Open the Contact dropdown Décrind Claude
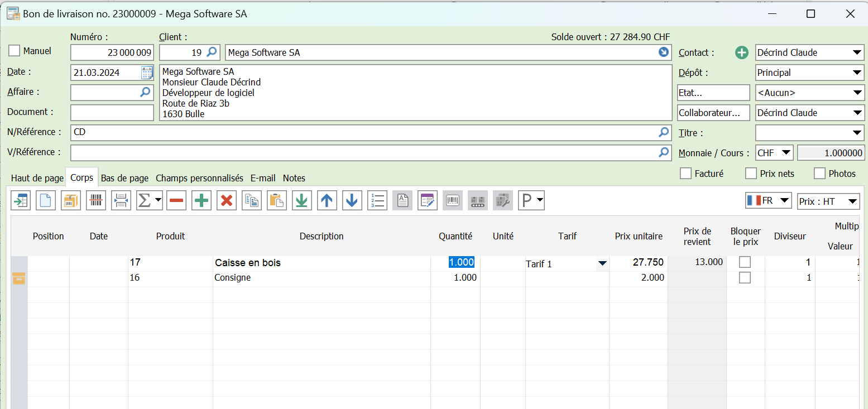The height and width of the screenshot is (409, 868). point(810,52)
